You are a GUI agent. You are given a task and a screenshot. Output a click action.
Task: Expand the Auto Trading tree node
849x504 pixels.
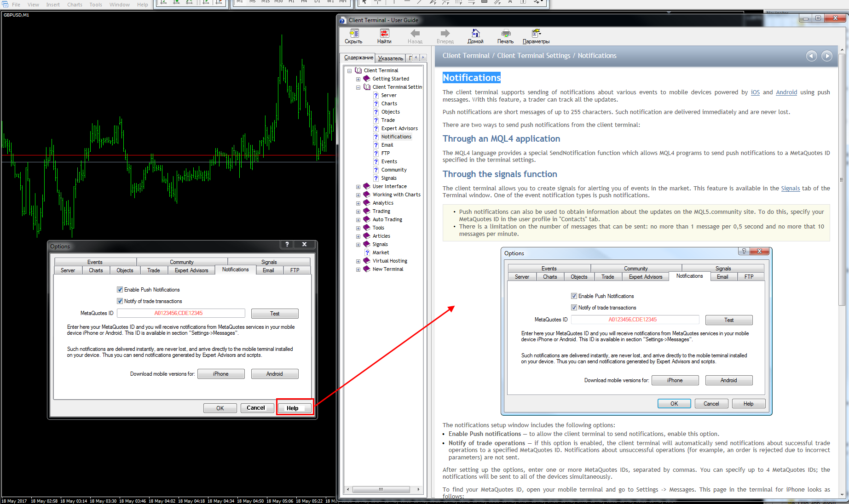pos(358,220)
